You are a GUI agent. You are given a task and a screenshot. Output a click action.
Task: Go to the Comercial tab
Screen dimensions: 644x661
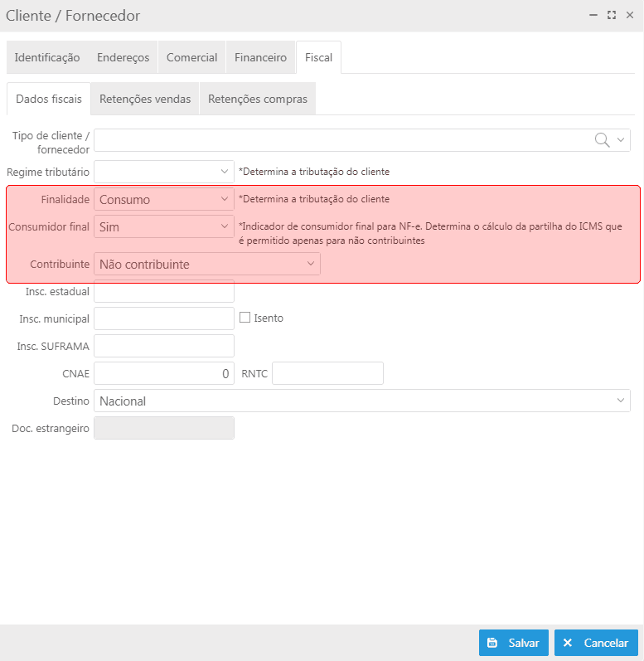point(191,57)
